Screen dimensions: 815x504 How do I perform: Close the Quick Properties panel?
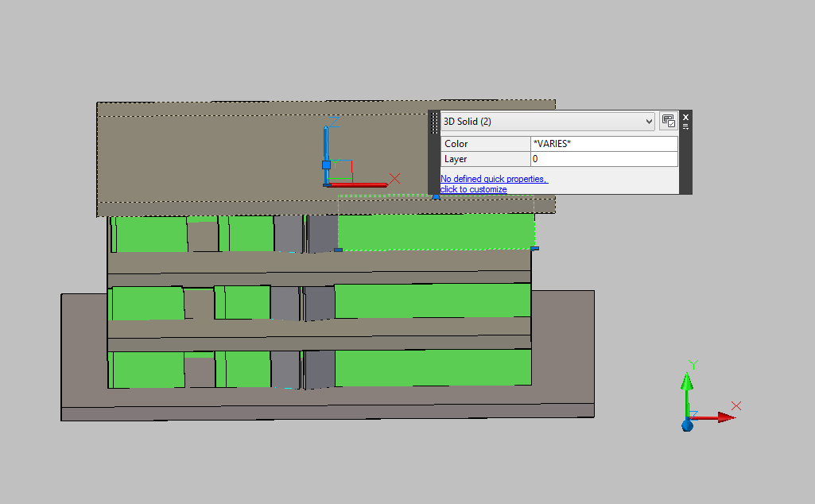[685, 117]
